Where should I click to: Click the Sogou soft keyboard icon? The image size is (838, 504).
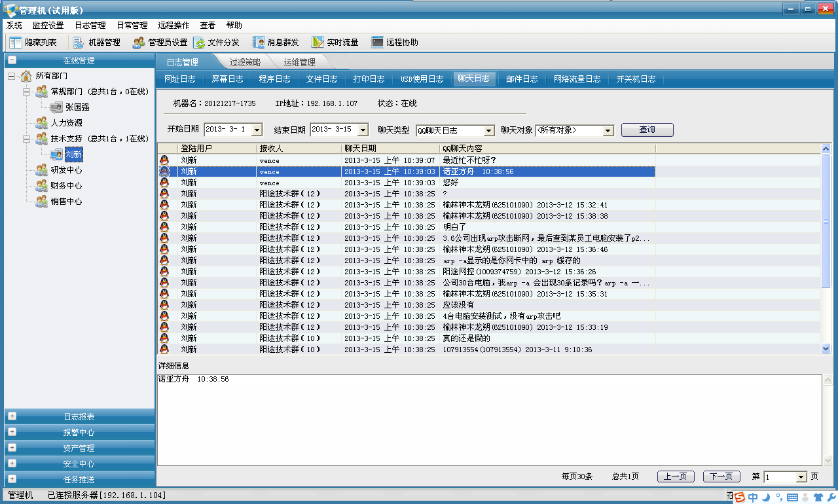tap(792, 497)
